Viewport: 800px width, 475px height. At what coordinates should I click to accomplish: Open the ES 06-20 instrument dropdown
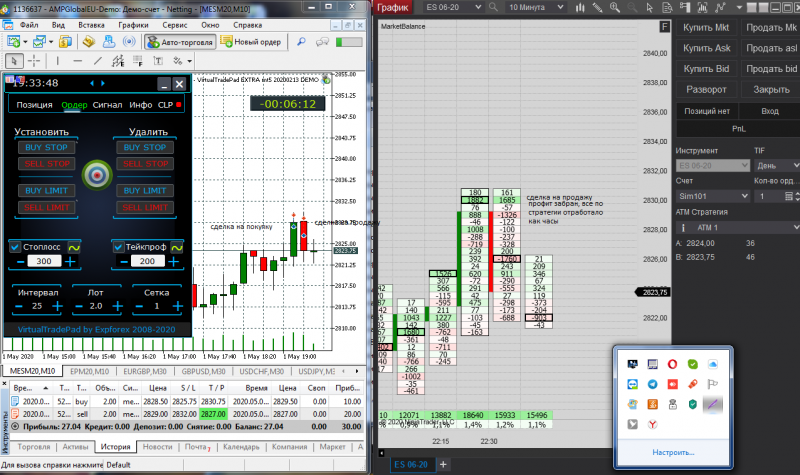click(454, 7)
